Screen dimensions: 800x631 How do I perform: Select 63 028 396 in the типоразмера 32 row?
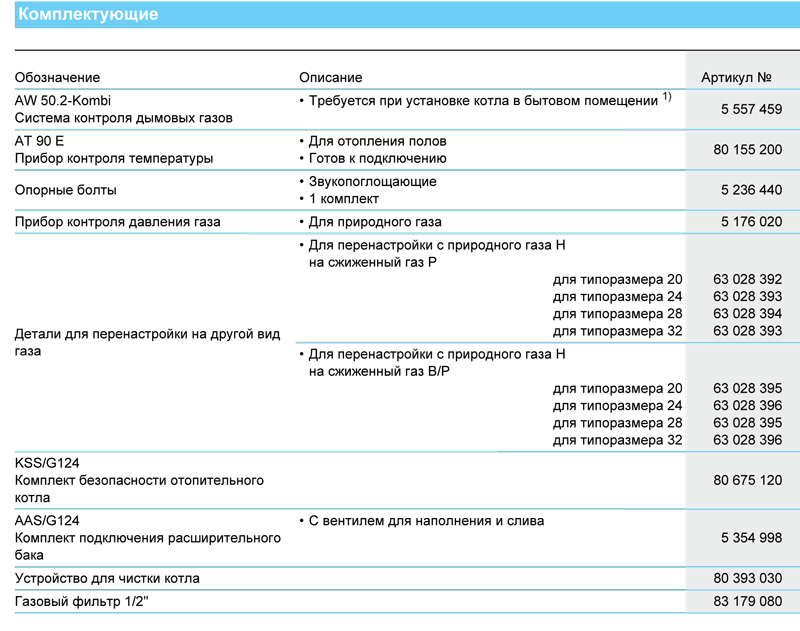pos(747,440)
